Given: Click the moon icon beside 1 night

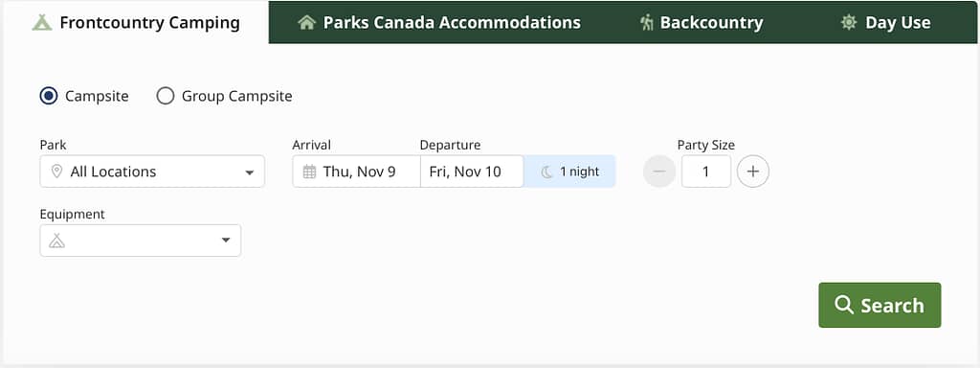Looking at the screenshot, I should pyautogui.click(x=546, y=172).
